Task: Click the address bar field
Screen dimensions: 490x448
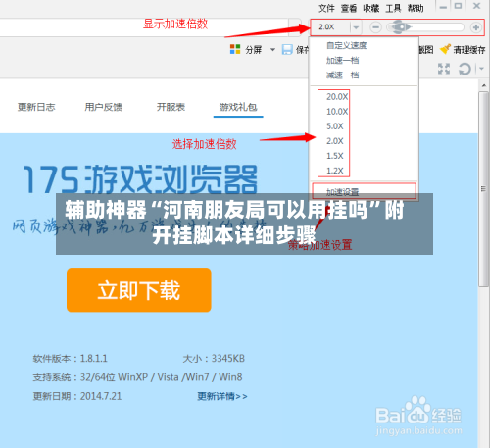Action: coord(144,27)
